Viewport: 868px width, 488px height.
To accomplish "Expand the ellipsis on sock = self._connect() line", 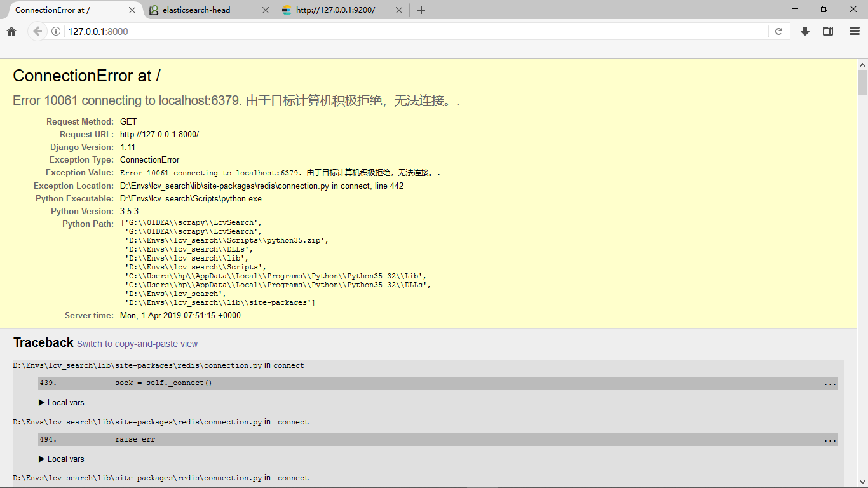I will click(830, 383).
